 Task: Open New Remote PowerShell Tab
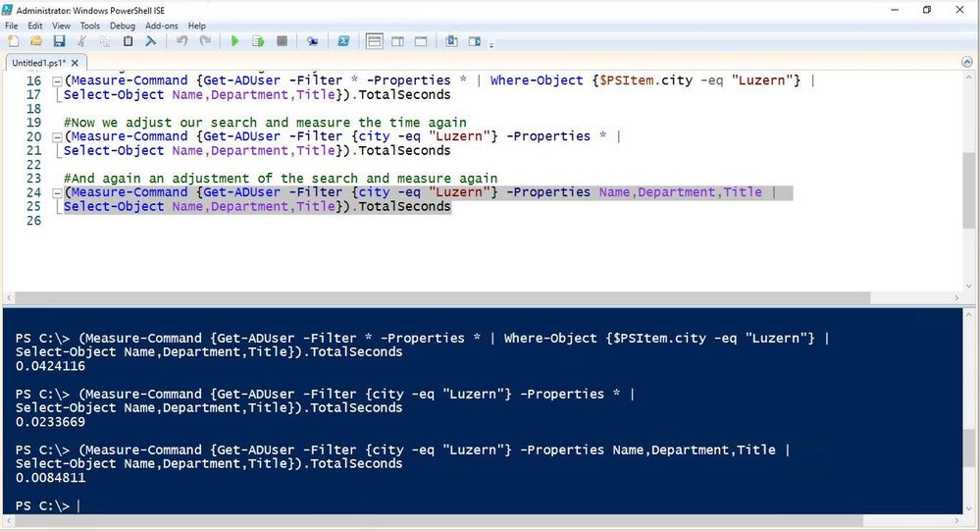tap(313, 41)
